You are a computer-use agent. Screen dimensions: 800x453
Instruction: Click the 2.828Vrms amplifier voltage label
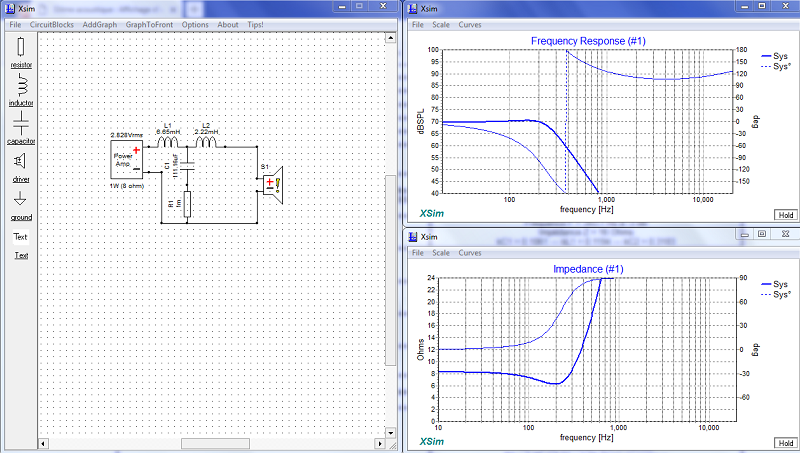[x=127, y=135]
